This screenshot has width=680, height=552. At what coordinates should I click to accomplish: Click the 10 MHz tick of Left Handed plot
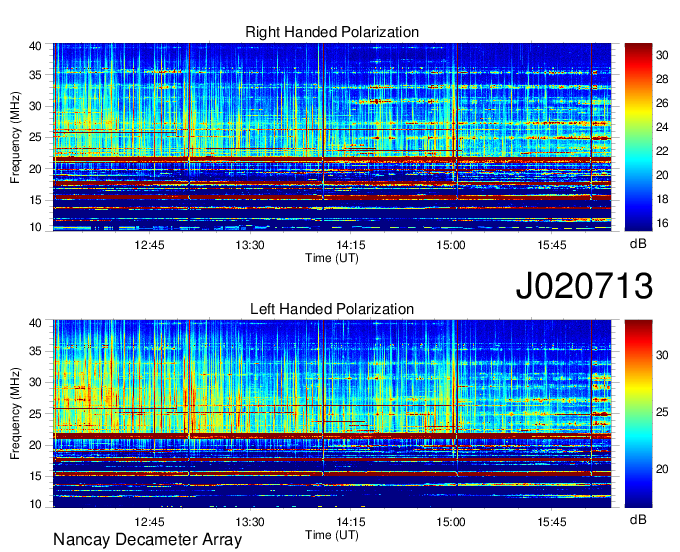pos(35,504)
